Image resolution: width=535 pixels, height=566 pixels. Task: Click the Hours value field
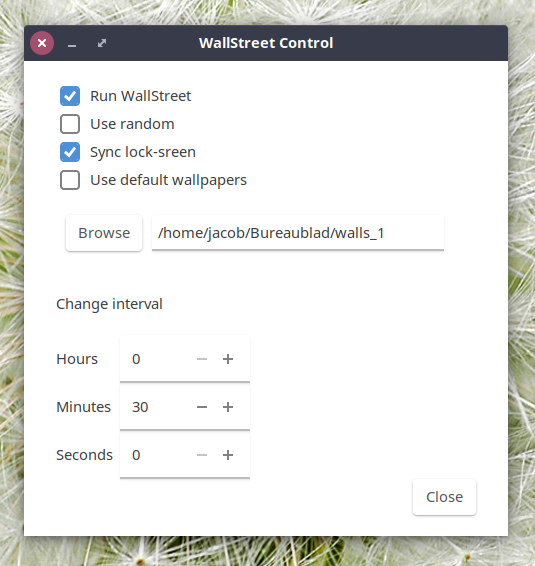tap(156, 359)
